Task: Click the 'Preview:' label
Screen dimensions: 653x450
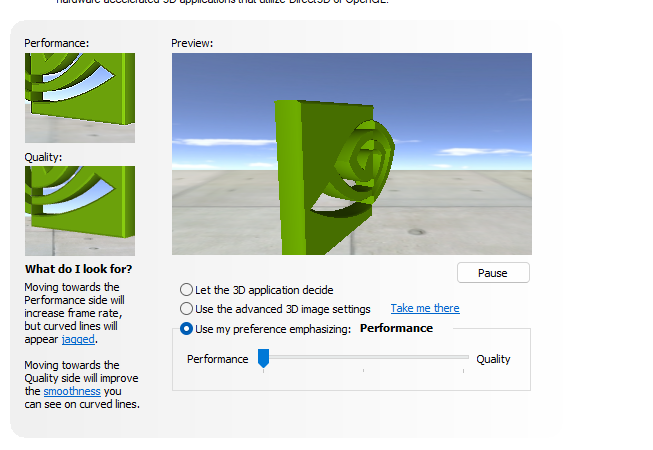Action: pyautogui.click(x=192, y=43)
